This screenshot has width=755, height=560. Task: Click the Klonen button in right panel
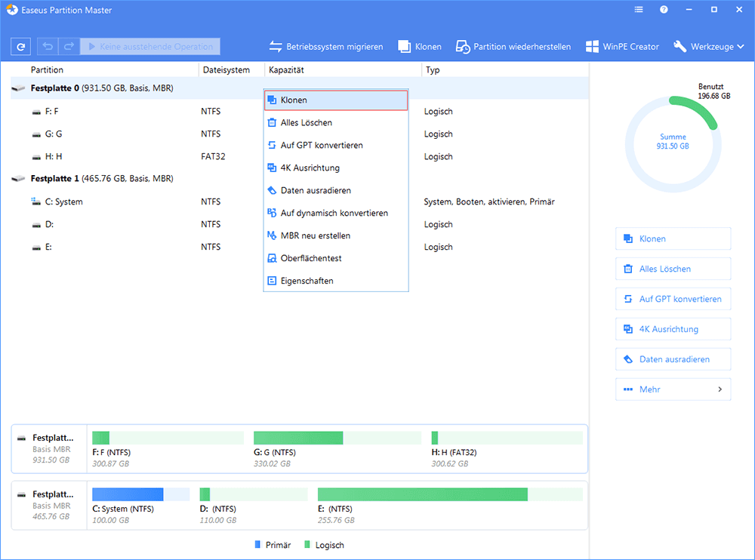pyautogui.click(x=673, y=238)
